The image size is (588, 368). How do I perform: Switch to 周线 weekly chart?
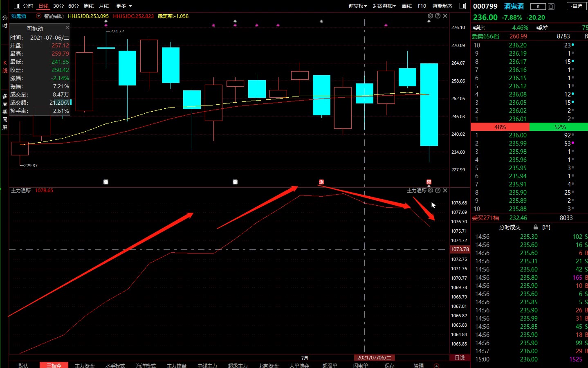[x=89, y=6]
